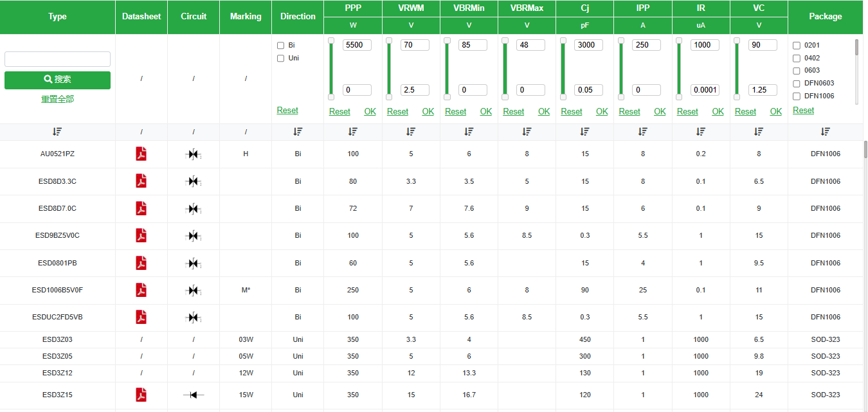868x412 pixels.
Task: Sort the table by Type column
Action: (x=57, y=132)
